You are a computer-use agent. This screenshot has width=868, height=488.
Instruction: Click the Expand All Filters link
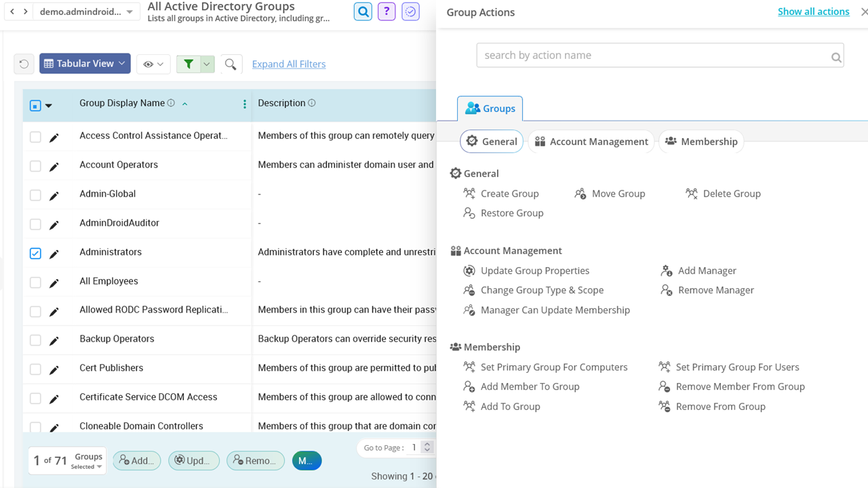point(288,63)
